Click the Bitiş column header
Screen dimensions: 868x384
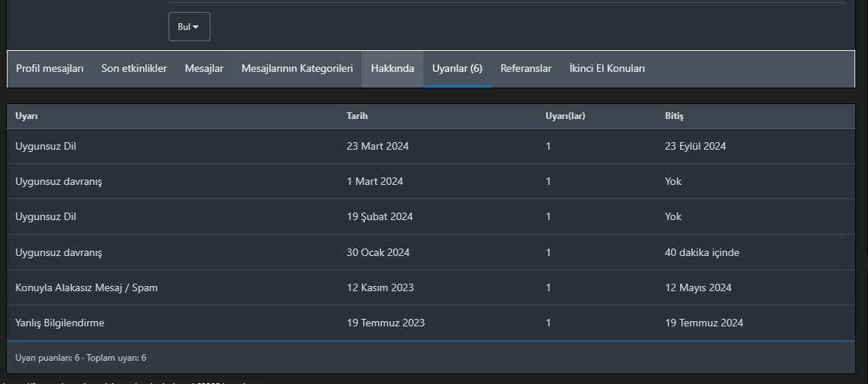[674, 117]
